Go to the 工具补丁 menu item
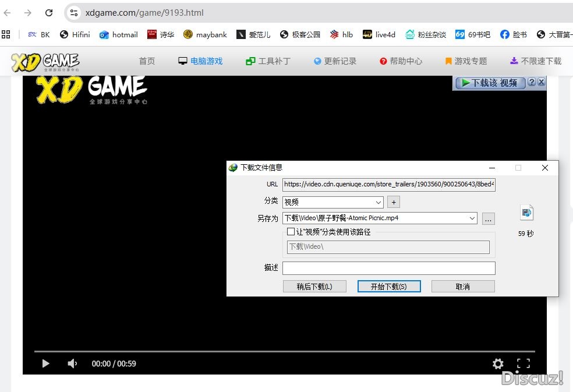This screenshot has width=573, height=392. (x=268, y=61)
